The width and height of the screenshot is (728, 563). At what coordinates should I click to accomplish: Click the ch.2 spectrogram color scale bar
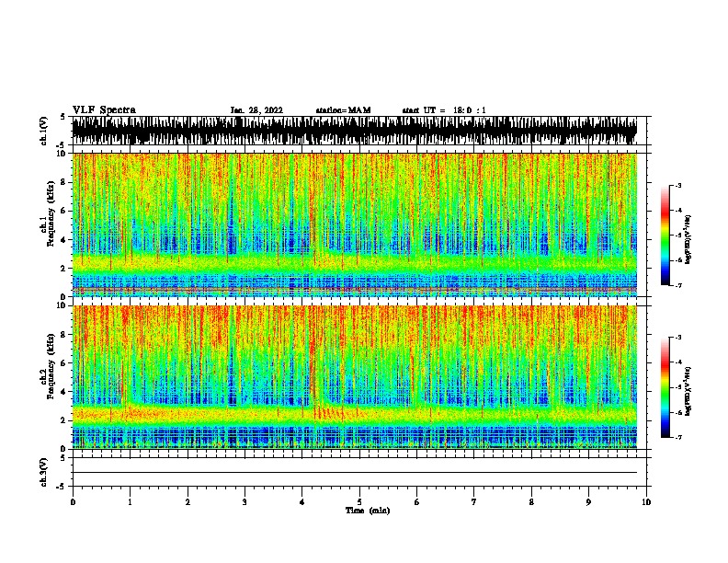(665, 387)
